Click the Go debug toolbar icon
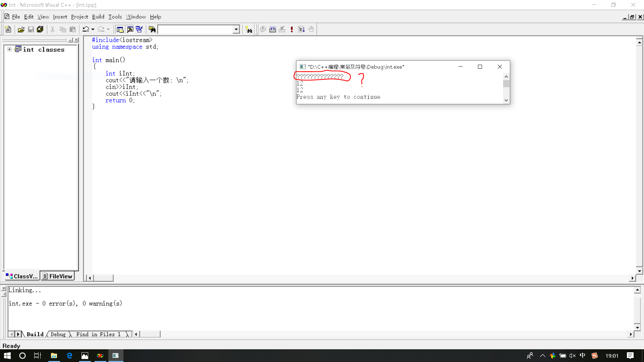This screenshot has width=644, height=362. point(301,29)
